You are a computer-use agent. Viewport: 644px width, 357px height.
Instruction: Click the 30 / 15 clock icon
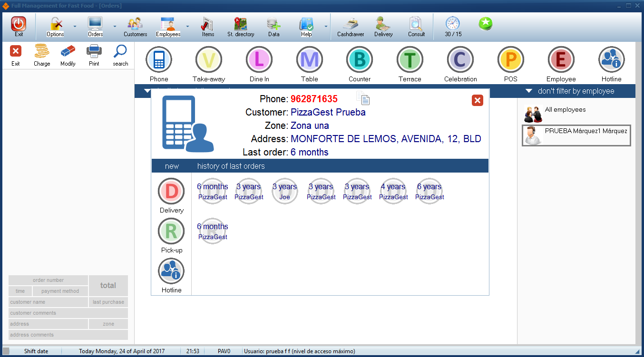point(453,23)
